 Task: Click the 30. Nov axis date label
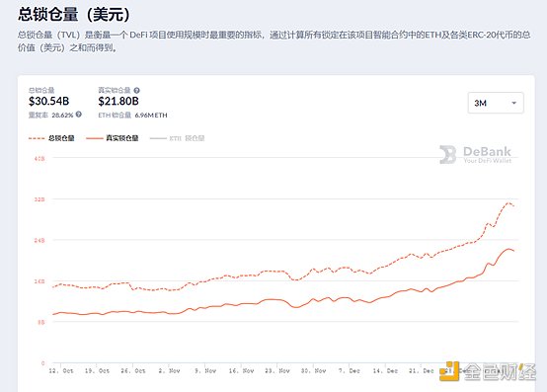pos(313,370)
